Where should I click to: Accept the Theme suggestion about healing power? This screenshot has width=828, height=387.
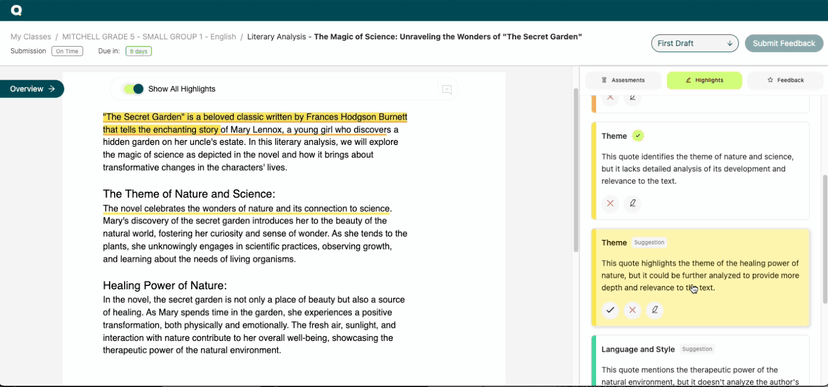(x=610, y=310)
